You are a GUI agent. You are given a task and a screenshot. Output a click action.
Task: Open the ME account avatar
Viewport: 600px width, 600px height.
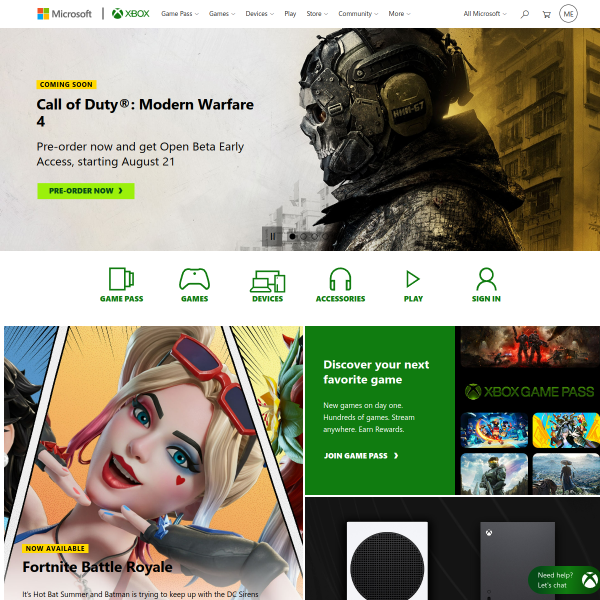568,14
